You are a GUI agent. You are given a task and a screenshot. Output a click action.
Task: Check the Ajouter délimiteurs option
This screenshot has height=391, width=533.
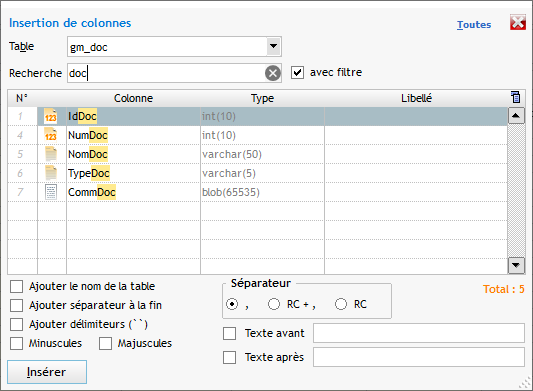(17, 324)
